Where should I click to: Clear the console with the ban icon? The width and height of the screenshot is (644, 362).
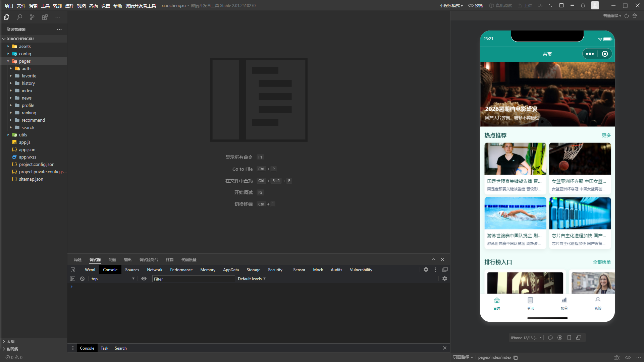tap(82, 279)
